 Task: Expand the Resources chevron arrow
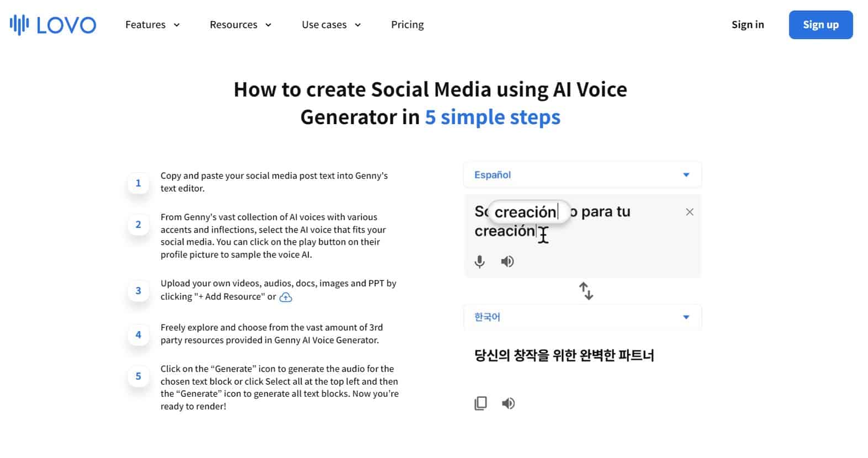pos(268,25)
